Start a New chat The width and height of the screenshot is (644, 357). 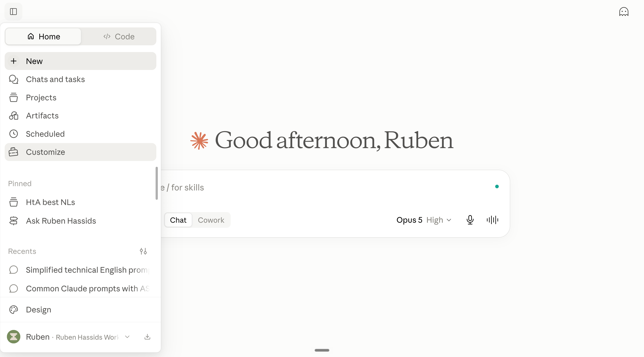(80, 61)
